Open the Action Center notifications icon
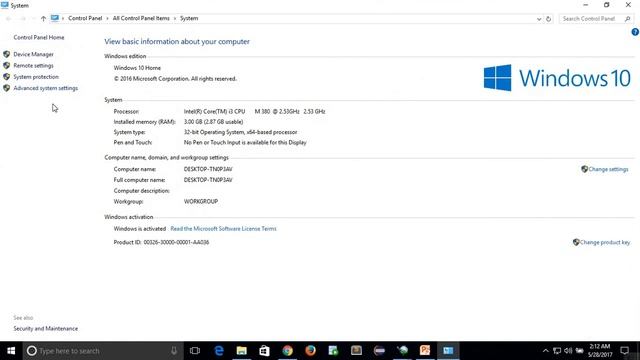 point(624,351)
